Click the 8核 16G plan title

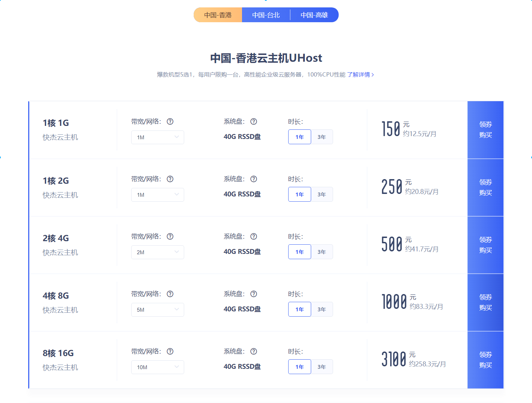[58, 353]
